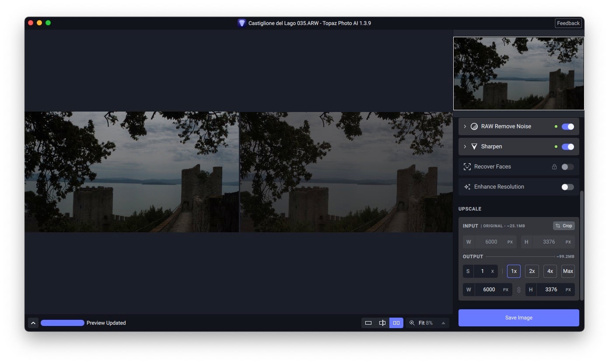Click the width-height aspect ratio link icon
The image size is (609, 364).
coord(519,290)
